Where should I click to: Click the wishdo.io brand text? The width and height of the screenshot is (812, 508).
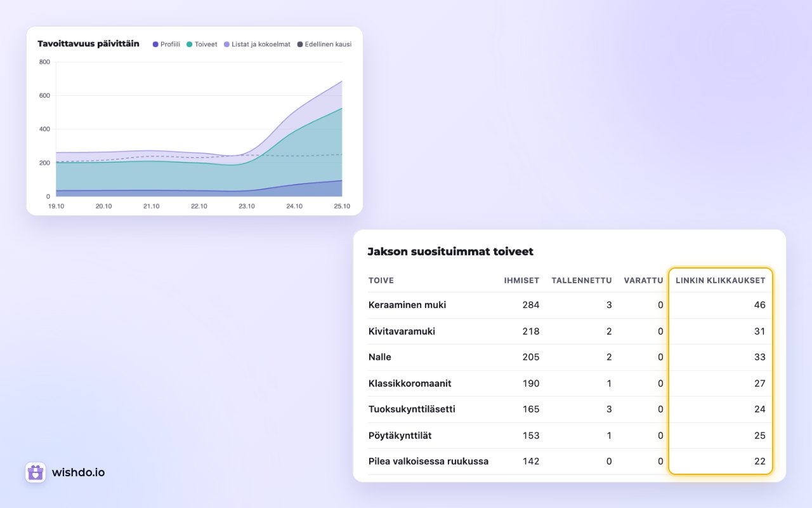(x=79, y=472)
